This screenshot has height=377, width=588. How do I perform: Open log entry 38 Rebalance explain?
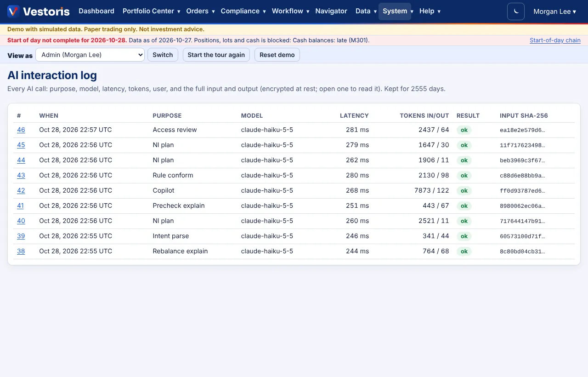point(21,251)
